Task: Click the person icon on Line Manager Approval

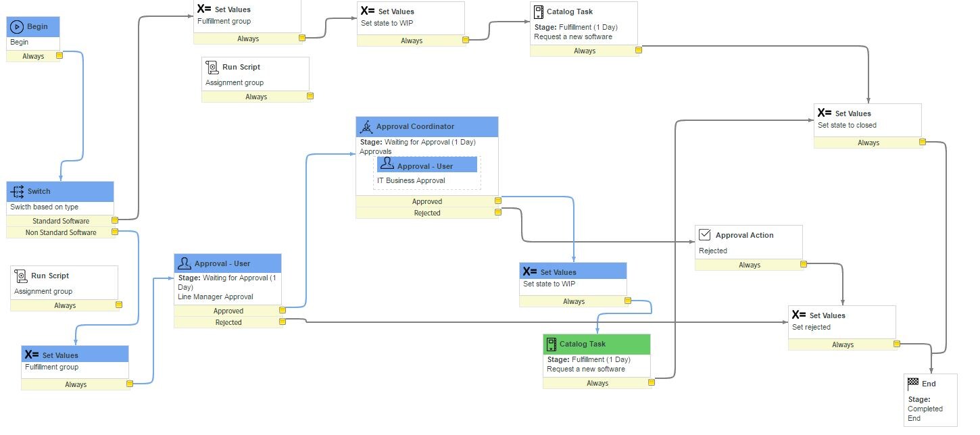Action: pos(183,263)
